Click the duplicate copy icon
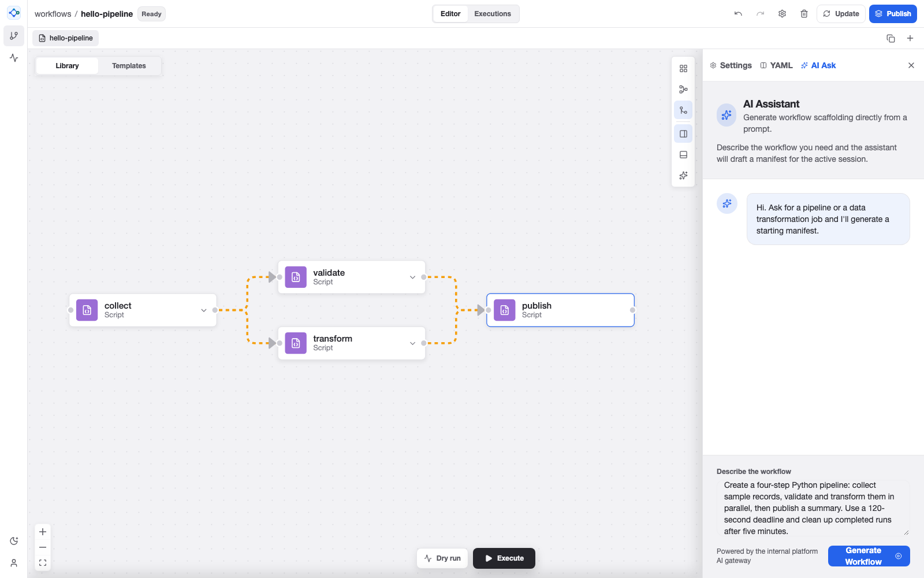Image resolution: width=924 pixels, height=578 pixels. click(x=891, y=38)
